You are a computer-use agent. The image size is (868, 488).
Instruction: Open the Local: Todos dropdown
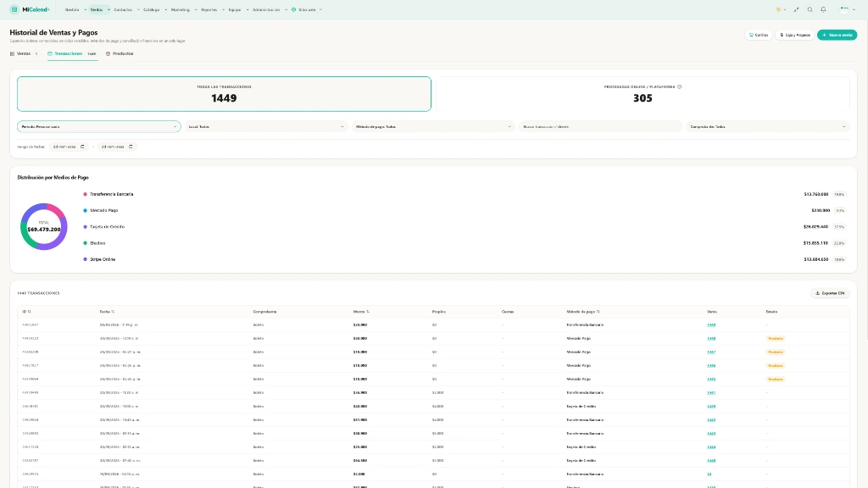[x=266, y=127]
